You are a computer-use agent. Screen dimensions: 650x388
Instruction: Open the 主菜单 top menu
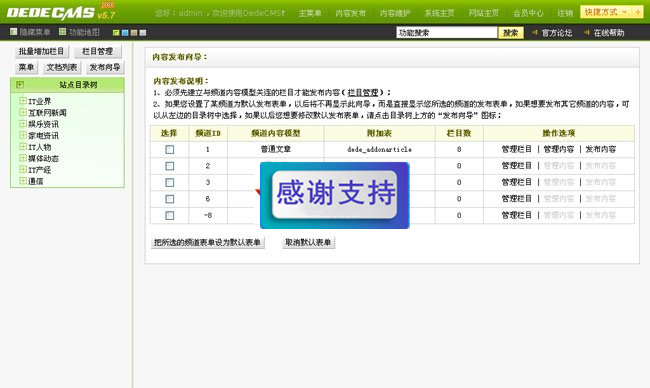310,13
